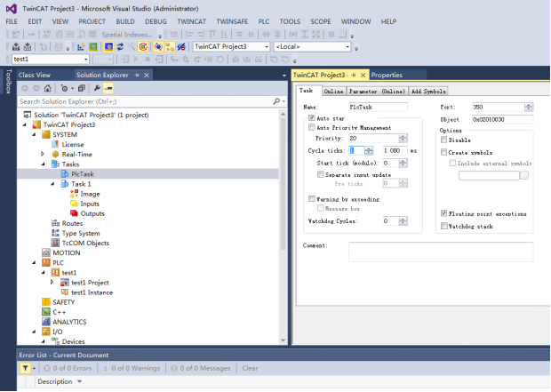The width and height of the screenshot is (551, 392).
Task: Enable the Watchdog stack checkbox
Action: 443,226
